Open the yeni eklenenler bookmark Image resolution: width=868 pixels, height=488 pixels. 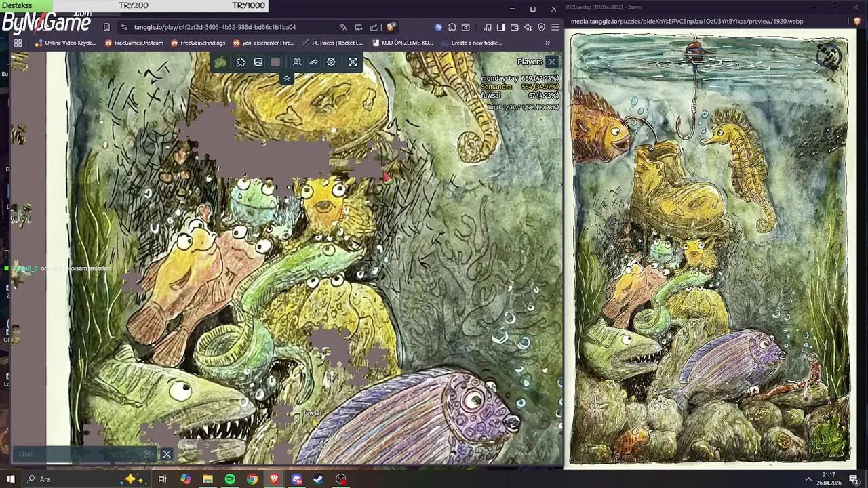click(x=263, y=43)
